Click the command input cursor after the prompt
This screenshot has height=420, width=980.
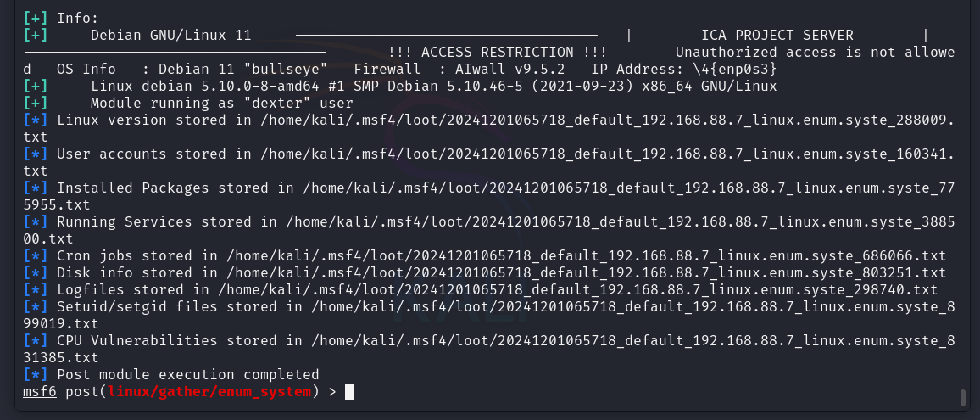[x=348, y=391]
